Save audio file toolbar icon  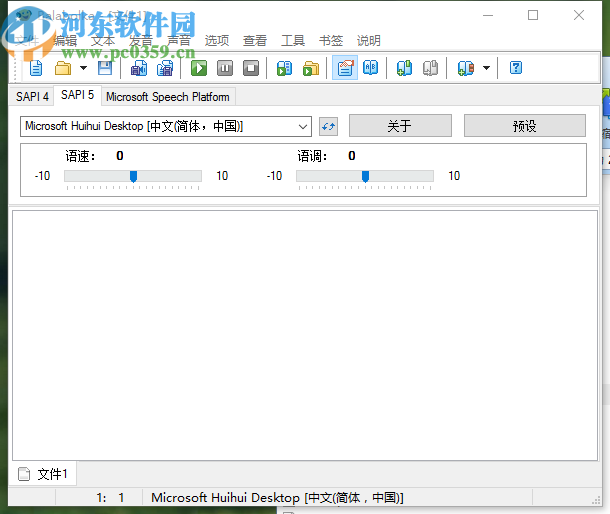pyautogui.click(x=138, y=68)
